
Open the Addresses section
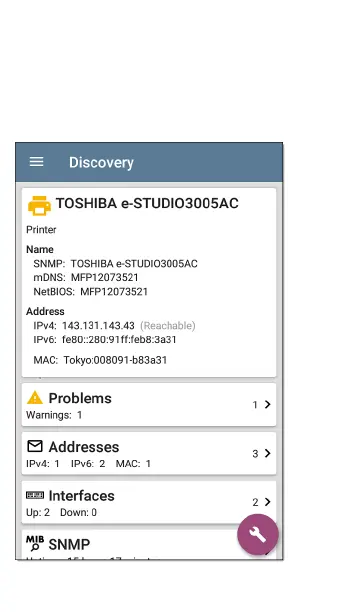(x=149, y=454)
